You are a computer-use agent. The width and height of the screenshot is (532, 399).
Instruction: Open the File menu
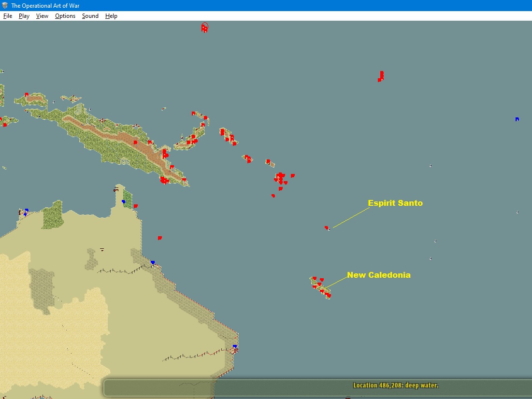click(x=7, y=16)
